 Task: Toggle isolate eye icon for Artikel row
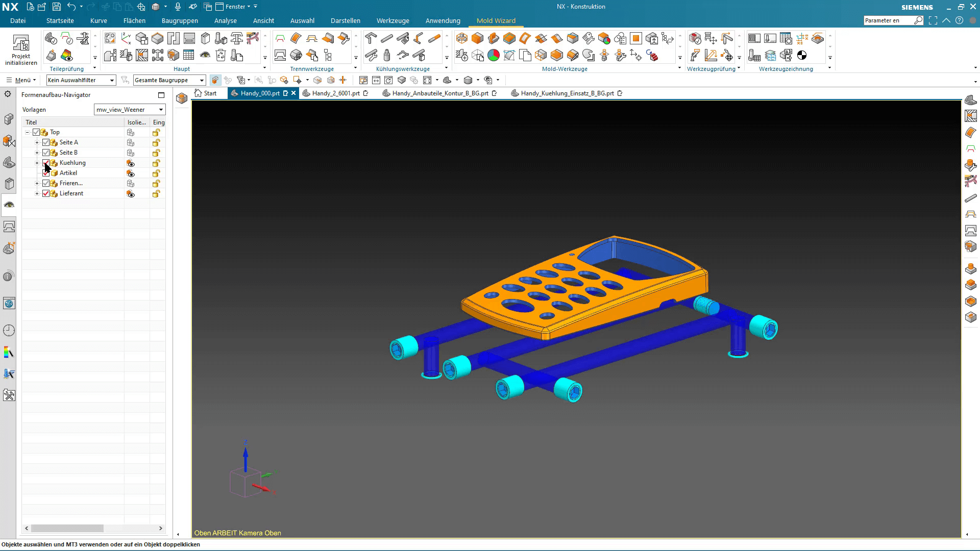pyautogui.click(x=131, y=173)
